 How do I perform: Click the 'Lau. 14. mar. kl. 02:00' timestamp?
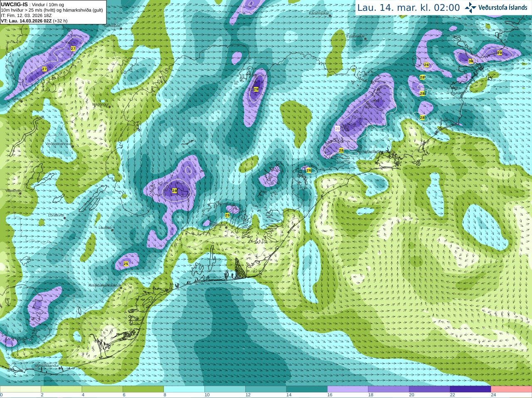coord(409,8)
